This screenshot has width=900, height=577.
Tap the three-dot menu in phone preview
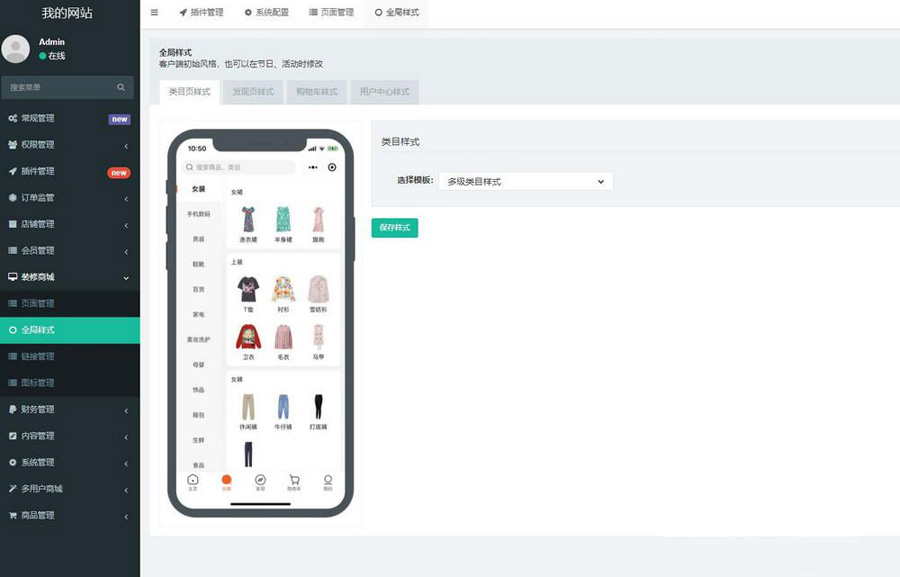313,167
